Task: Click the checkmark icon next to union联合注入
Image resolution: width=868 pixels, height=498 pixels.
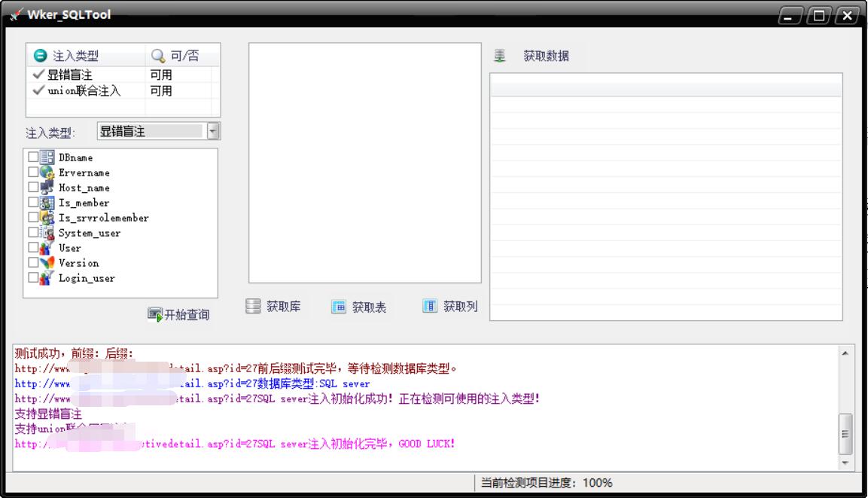Action: [x=38, y=90]
